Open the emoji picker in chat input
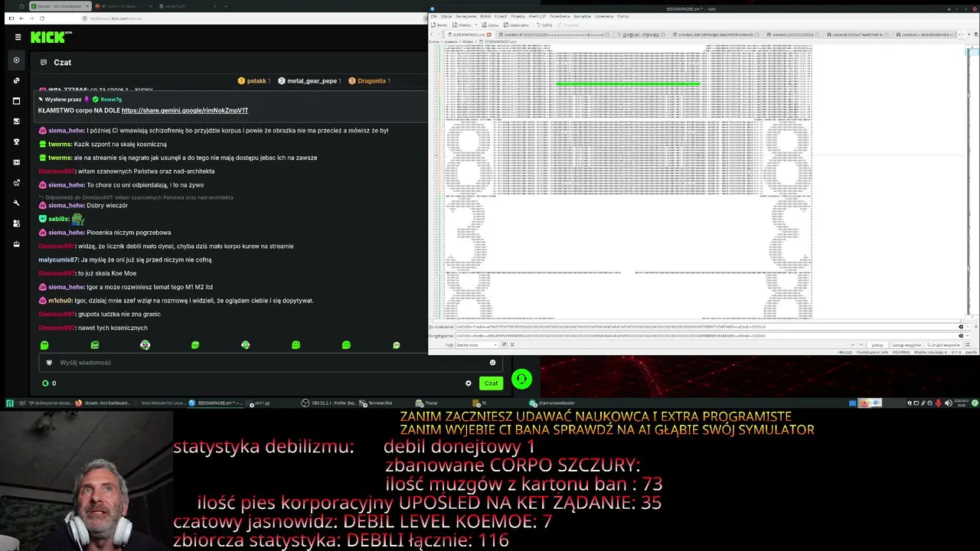This screenshot has height=551, width=980. coord(492,363)
